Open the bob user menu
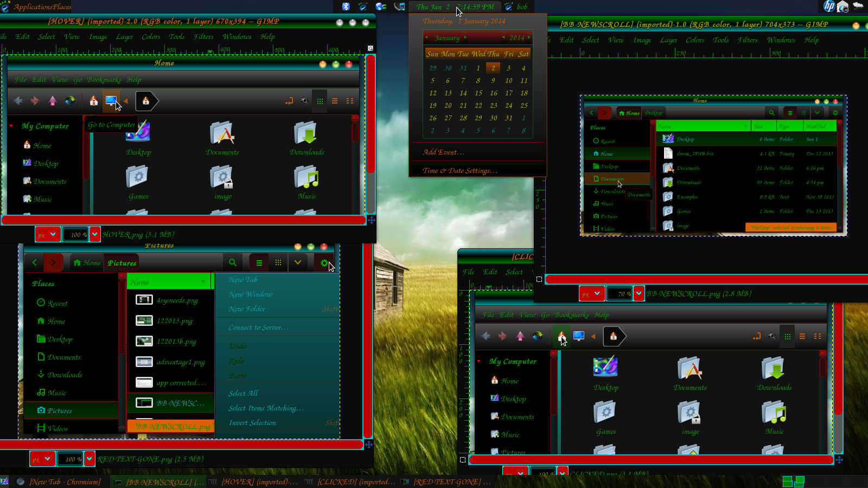This screenshot has height=488, width=868. point(516,7)
